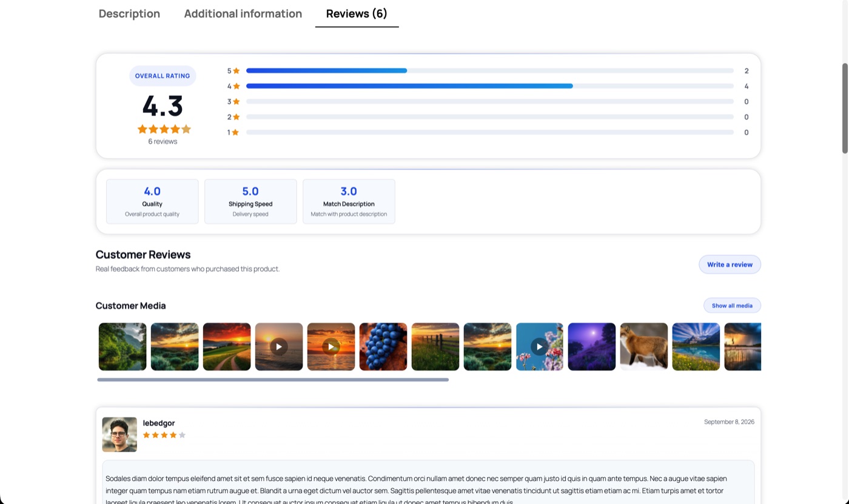Open the fox in snow thumbnail
Image resolution: width=849 pixels, height=504 pixels.
(x=644, y=346)
